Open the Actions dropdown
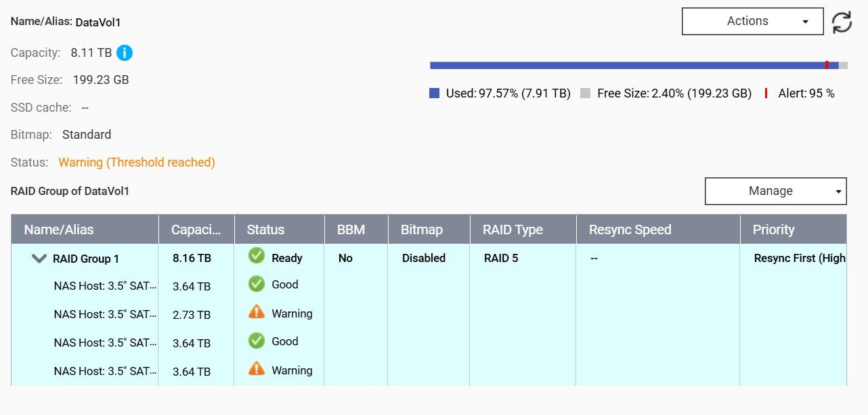Image resolution: width=868 pixels, height=415 pixels. click(752, 22)
